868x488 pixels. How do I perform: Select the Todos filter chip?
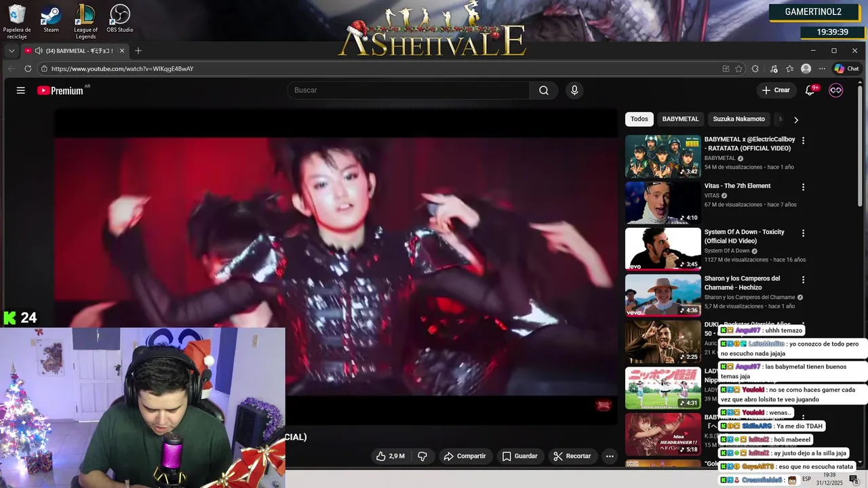639,119
